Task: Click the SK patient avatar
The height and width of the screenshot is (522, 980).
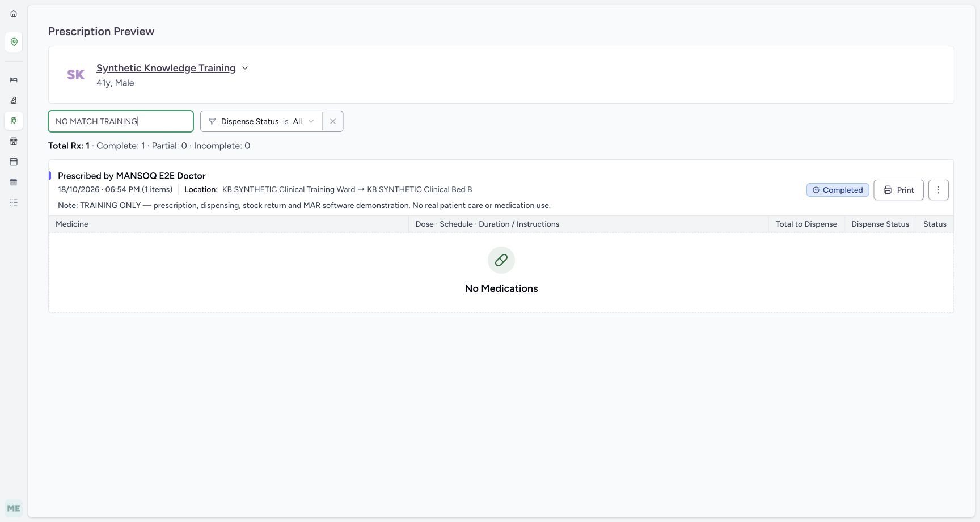Action: (x=76, y=75)
